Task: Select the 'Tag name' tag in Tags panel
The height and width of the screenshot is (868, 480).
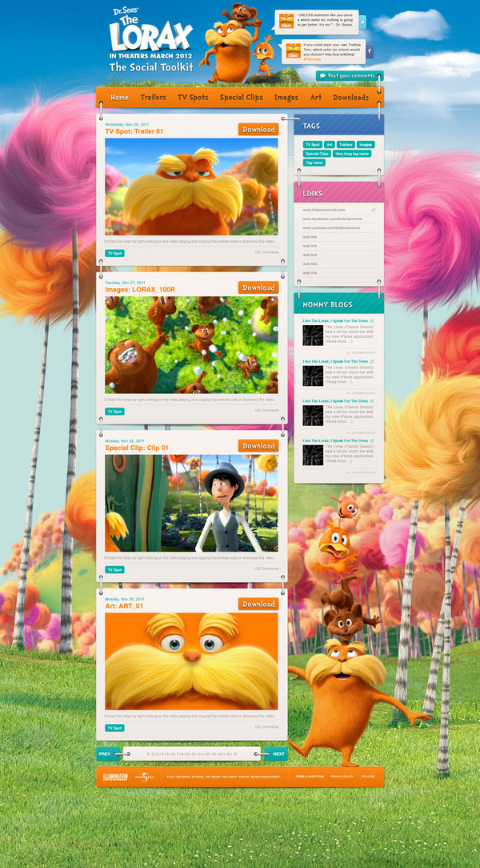Action: 314,163
